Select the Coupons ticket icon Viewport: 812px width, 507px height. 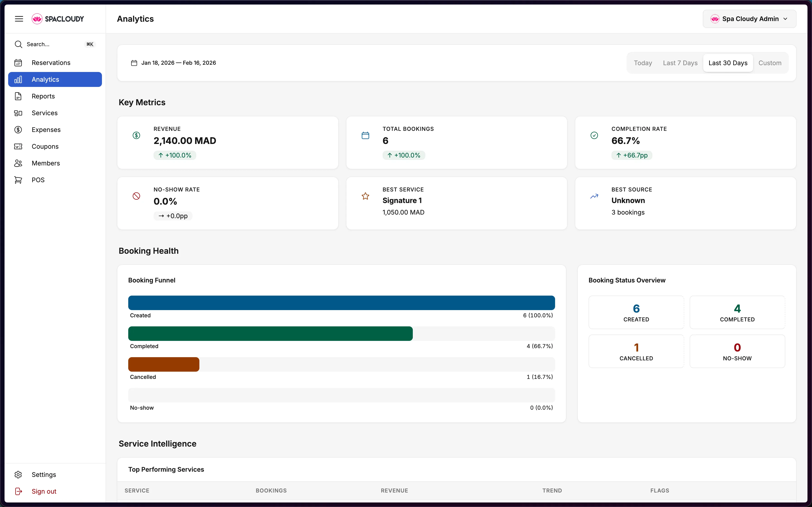click(x=18, y=146)
